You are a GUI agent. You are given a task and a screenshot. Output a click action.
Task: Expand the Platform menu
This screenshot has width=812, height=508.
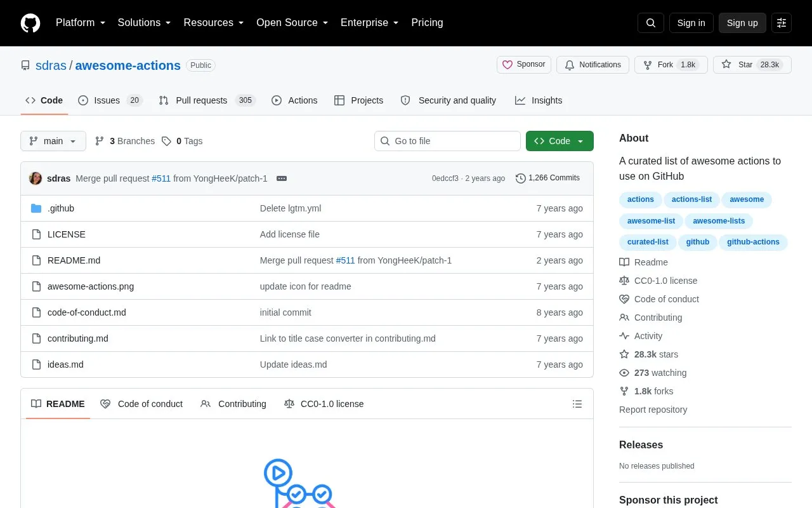[81, 23]
